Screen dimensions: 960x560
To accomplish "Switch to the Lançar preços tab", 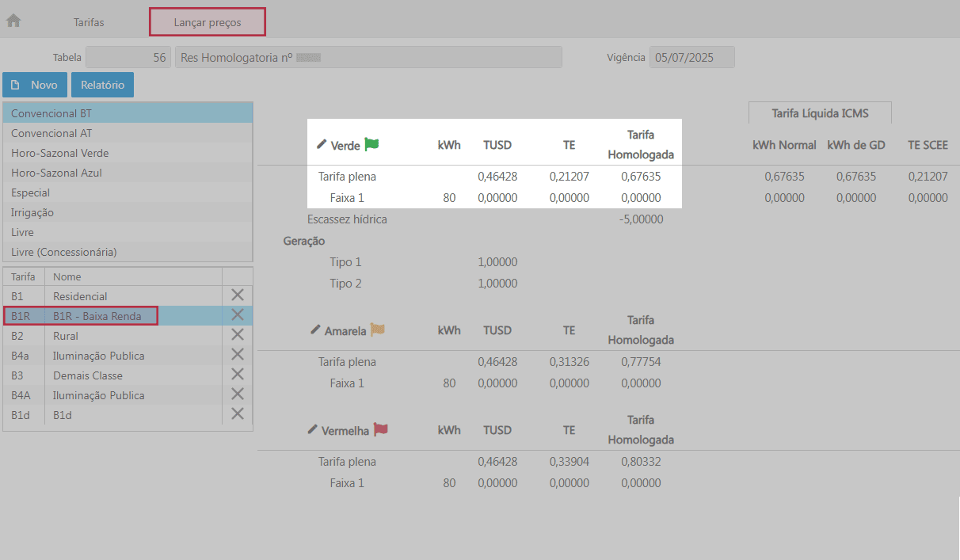I will point(208,22).
